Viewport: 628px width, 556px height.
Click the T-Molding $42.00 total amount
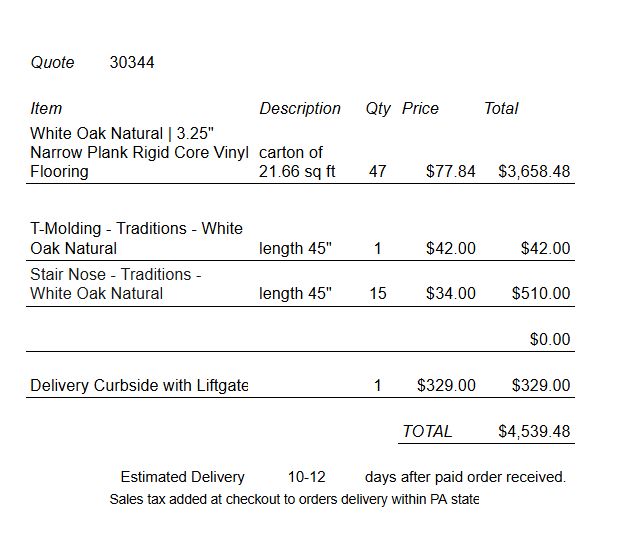pos(545,248)
